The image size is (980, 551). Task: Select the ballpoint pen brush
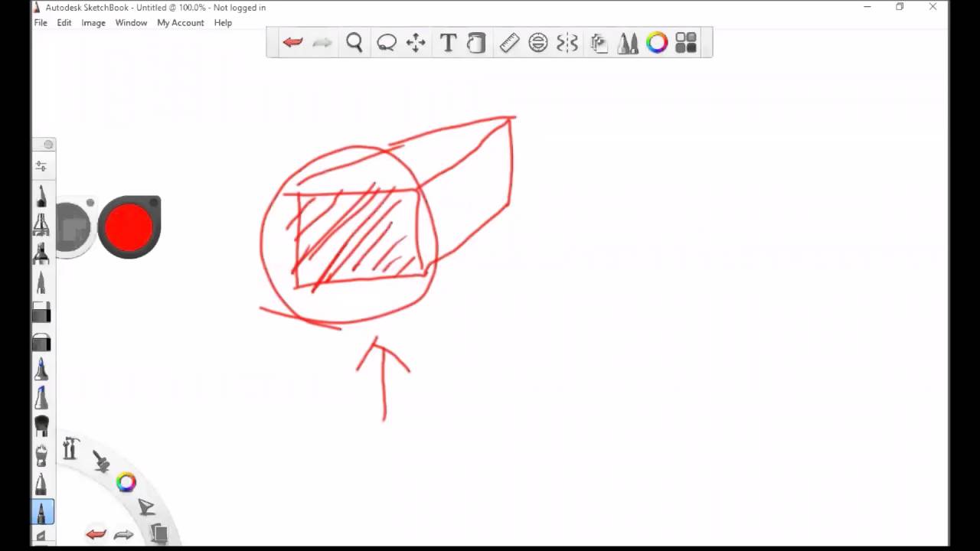click(41, 282)
